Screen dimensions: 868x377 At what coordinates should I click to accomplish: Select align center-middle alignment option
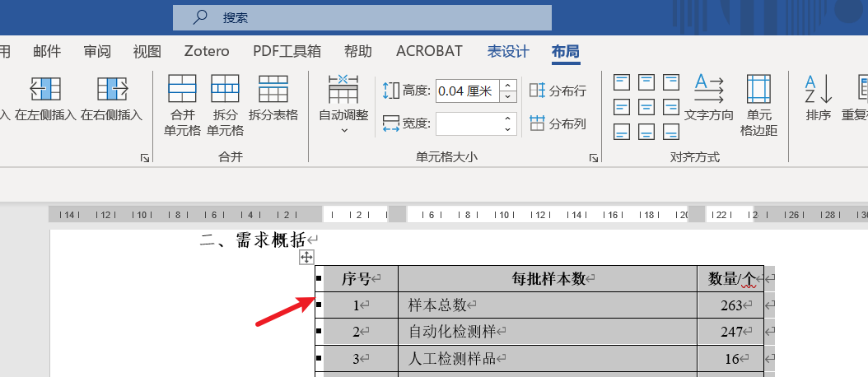coord(647,107)
